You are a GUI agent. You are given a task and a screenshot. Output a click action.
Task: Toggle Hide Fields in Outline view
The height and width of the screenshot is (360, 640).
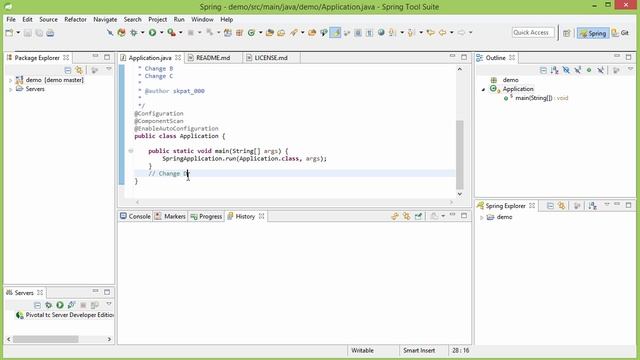566,70
